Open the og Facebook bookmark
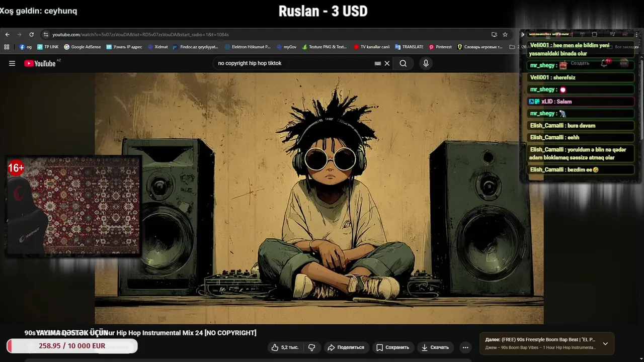 [x=25, y=47]
